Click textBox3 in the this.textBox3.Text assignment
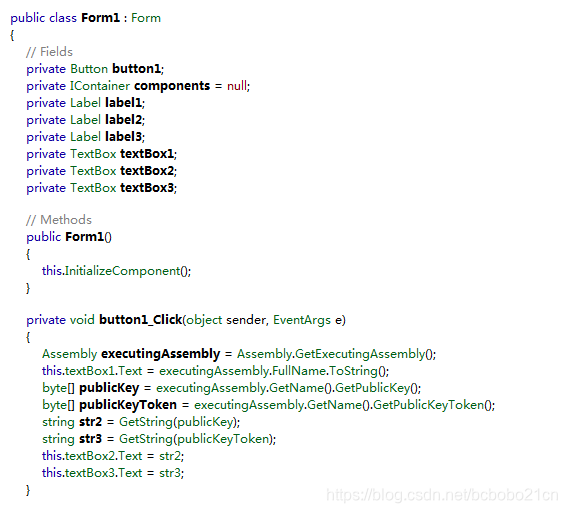Image resolution: width=567 pixels, height=513 pixels. (90, 473)
